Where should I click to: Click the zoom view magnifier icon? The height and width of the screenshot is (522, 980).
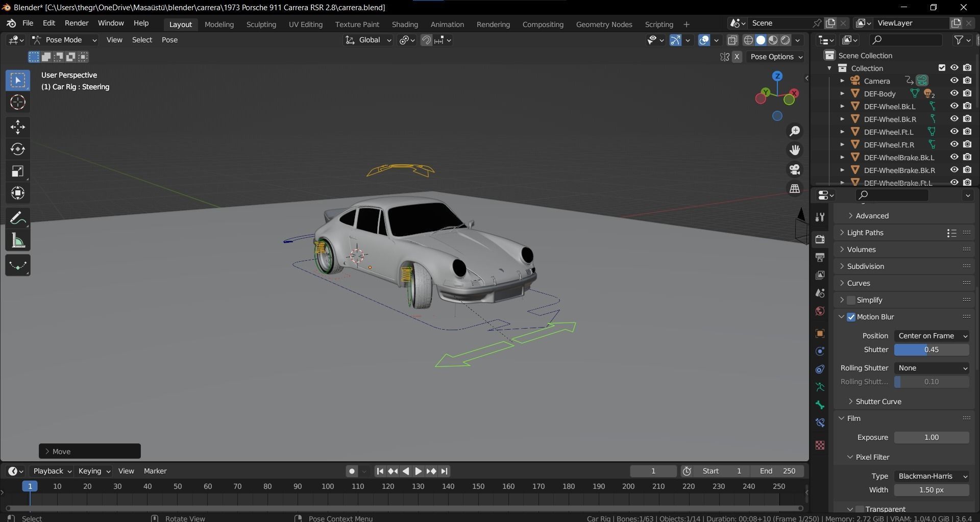pyautogui.click(x=795, y=131)
